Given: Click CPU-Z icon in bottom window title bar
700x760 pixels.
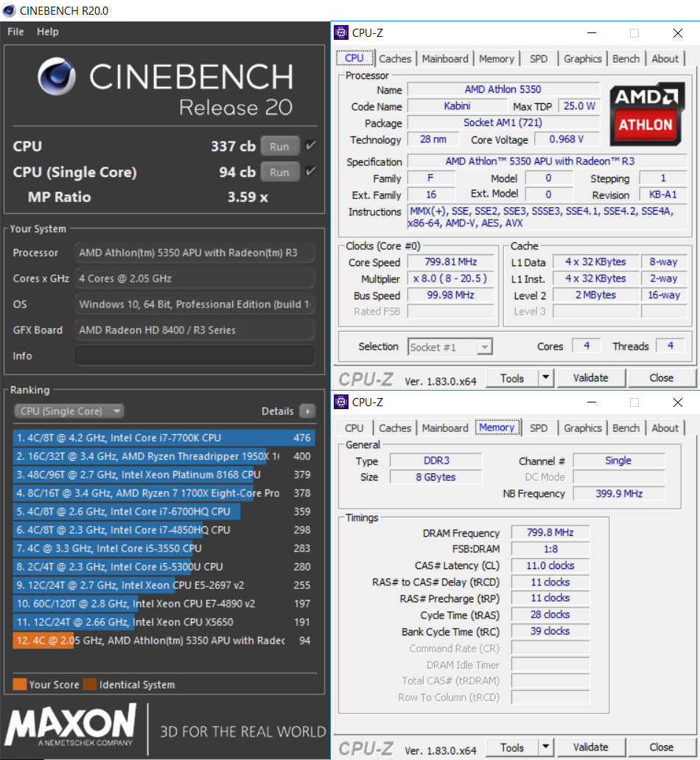Looking at the screenshot, I should point(341,402).
